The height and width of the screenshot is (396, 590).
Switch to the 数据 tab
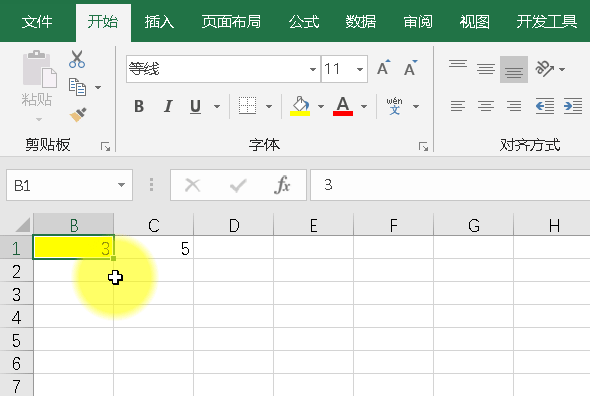(x=360, y=22)
